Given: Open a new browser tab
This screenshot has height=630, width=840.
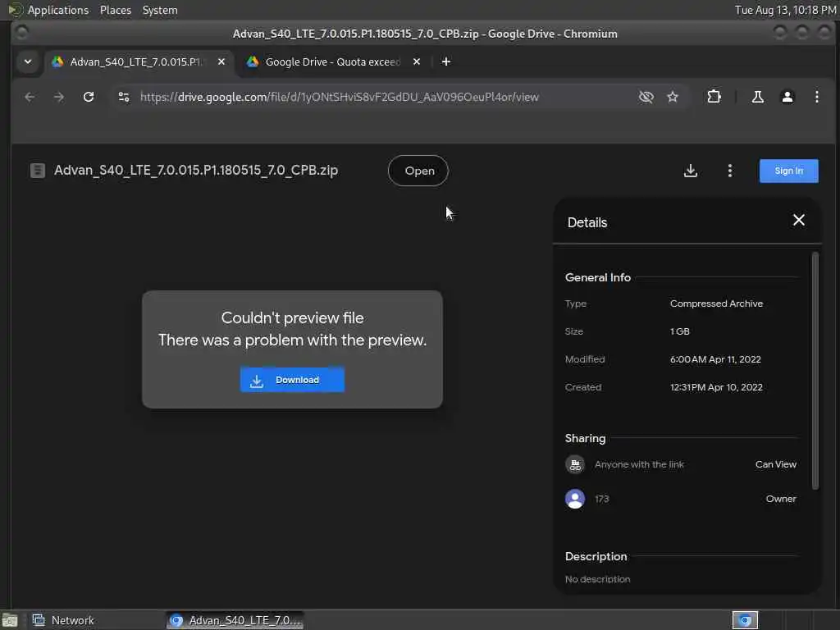Looking at the screenshot, I should (x=445, y=62).
